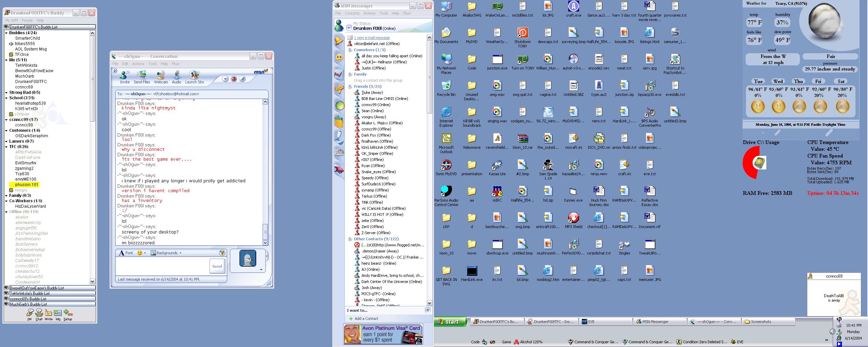
Task: Open the stock chart tab in MSN Messenger
Action: pyautogui.click(x=339, y=74)
